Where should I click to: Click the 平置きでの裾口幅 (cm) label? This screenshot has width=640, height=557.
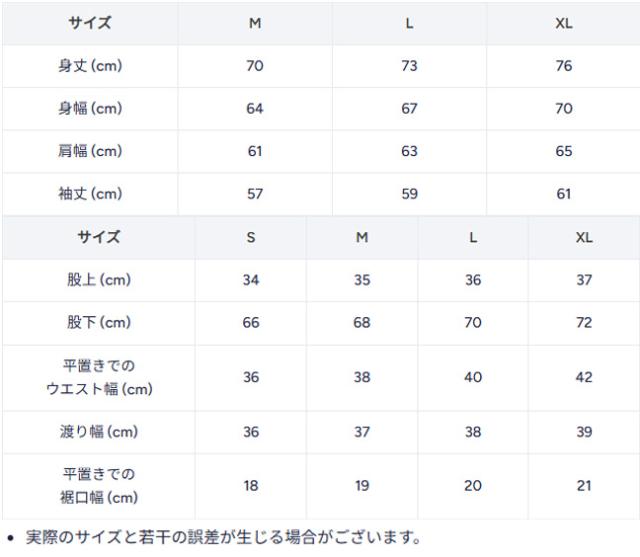point(99,485)
